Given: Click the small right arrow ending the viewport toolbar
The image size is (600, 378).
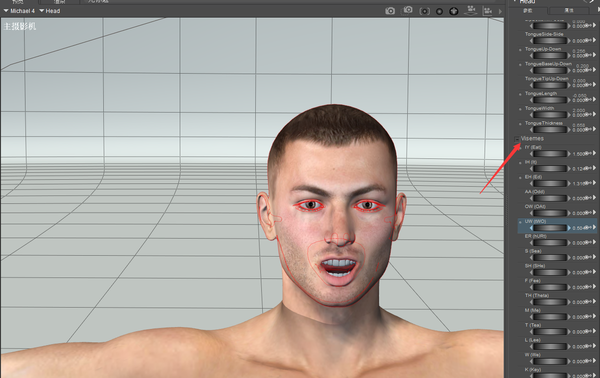Looking at the screenshot, I should tap(500, 11).
